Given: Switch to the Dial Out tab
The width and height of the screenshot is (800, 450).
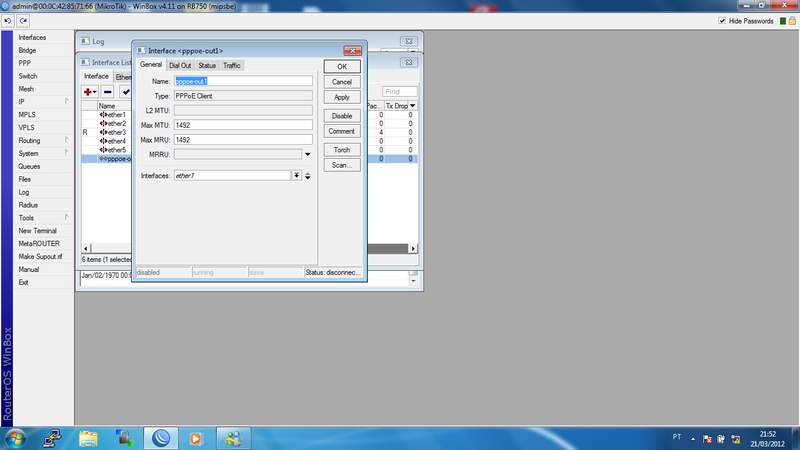Looking at the screenshot, I should (x=180, y=65).
